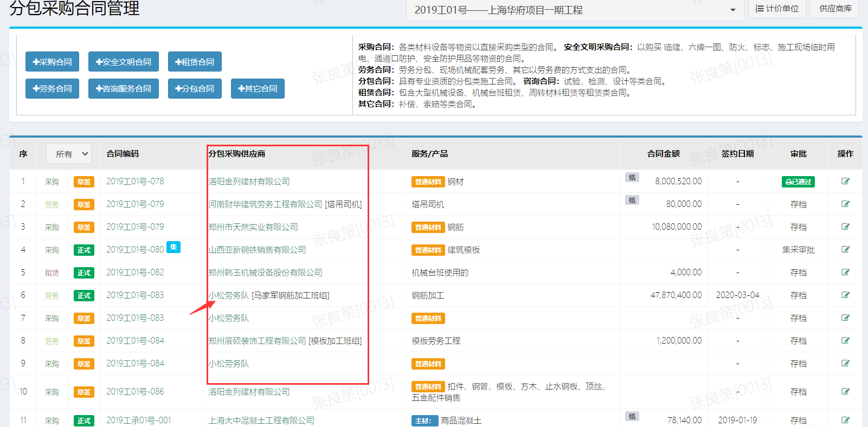Viewport: 868px width, 427px height.
Task: Click the 主材 tag beside 商品混凝土
Action: (x=425, y=421)
